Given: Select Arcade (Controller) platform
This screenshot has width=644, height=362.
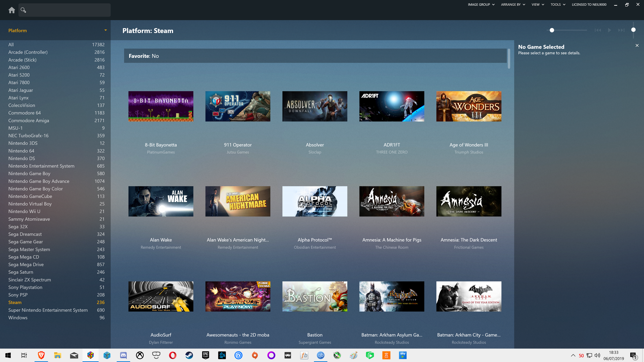Looking at the screenshot, I should [56, 52].
